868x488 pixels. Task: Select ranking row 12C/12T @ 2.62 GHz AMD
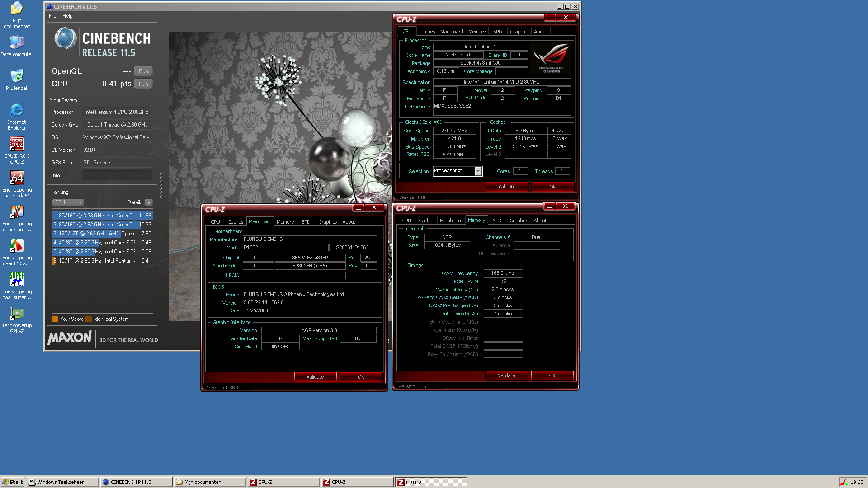[x=102, y=234]
